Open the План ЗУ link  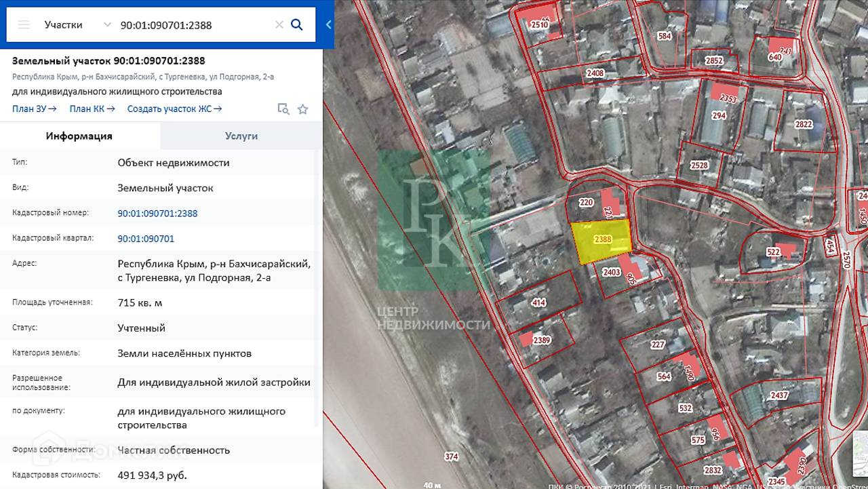(x=34, y=109)
